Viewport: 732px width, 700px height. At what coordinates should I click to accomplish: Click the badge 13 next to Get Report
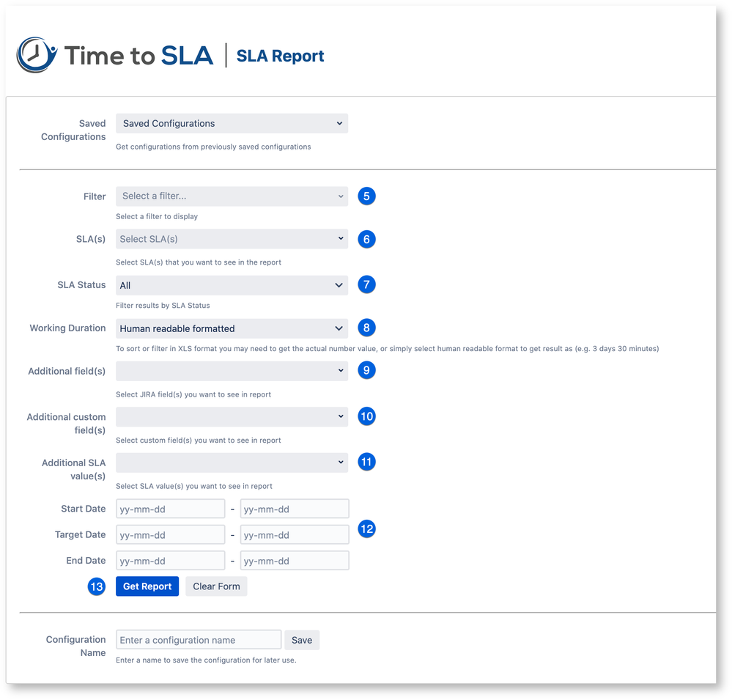[96, 586]
